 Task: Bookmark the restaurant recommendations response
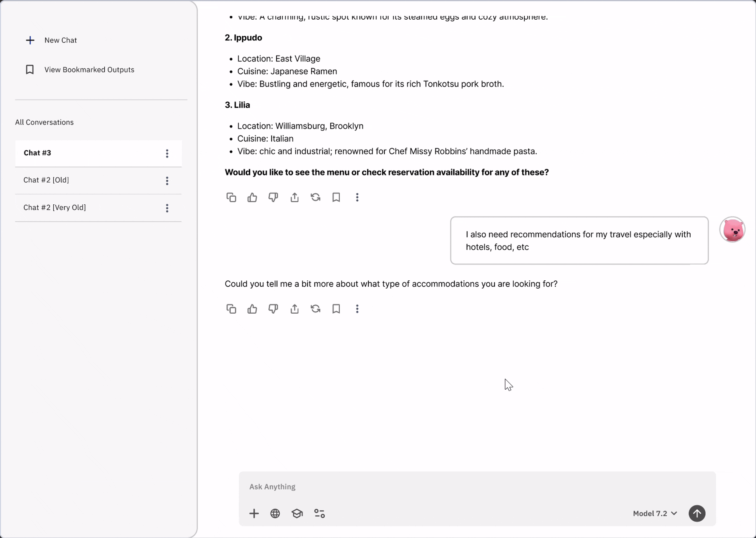(336, 197)
